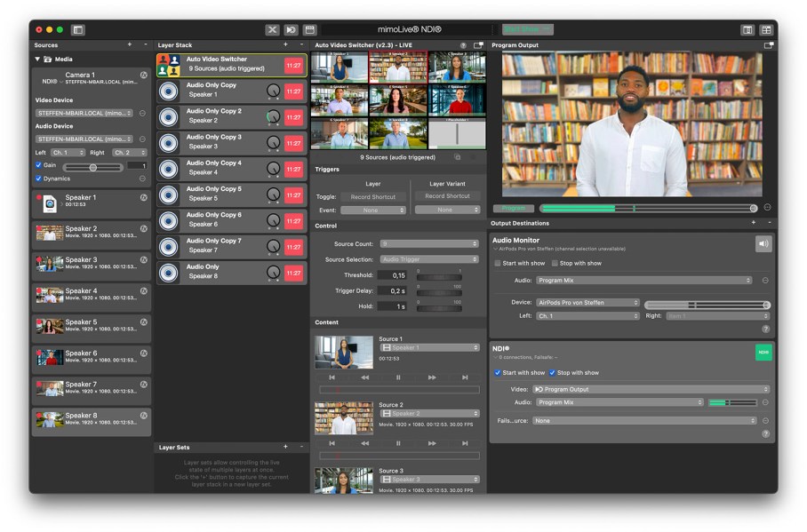Click the Layer Variant Record Shortcut button
807x532 pixels.
coord(447,196)
